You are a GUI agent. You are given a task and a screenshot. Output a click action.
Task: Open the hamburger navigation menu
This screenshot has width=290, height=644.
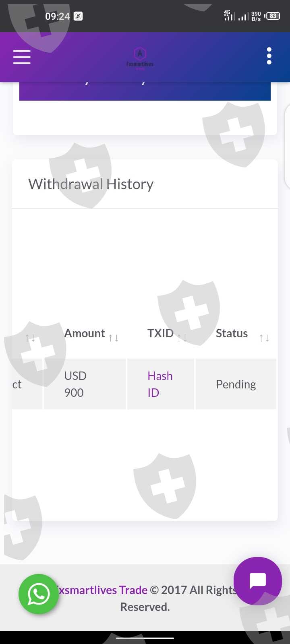[22, 57]
